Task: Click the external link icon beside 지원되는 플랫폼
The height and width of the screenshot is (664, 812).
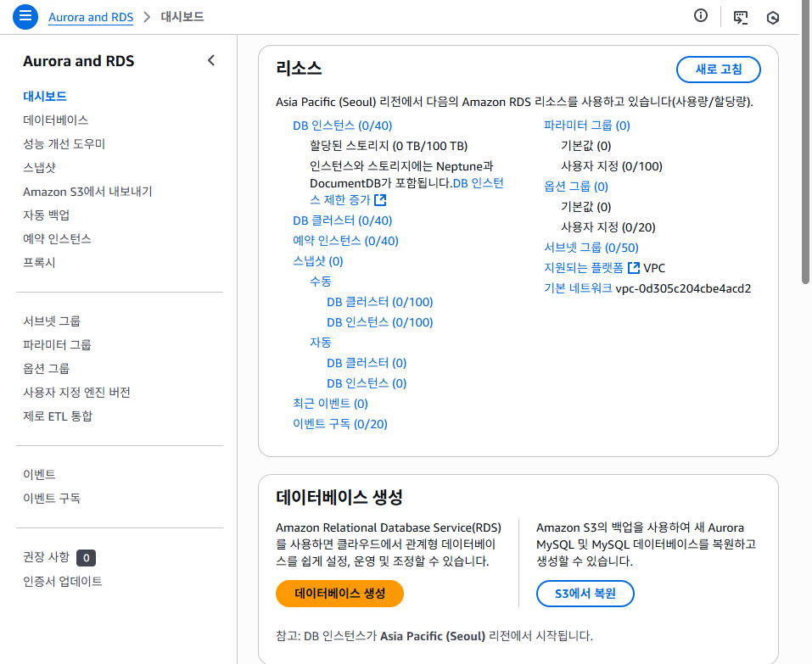Action: click(x=633, y=268)
